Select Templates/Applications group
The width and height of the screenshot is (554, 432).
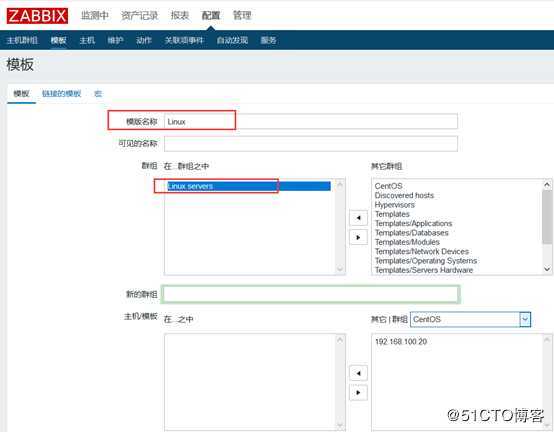413,223
